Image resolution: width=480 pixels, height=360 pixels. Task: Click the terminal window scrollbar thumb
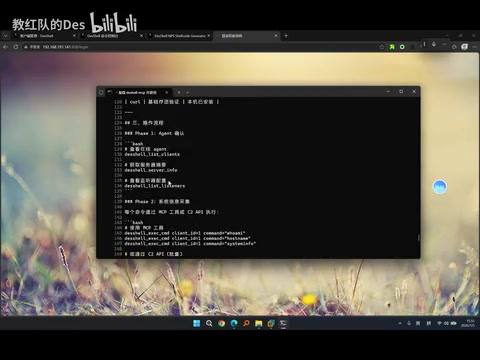click(x=419, y=238)
